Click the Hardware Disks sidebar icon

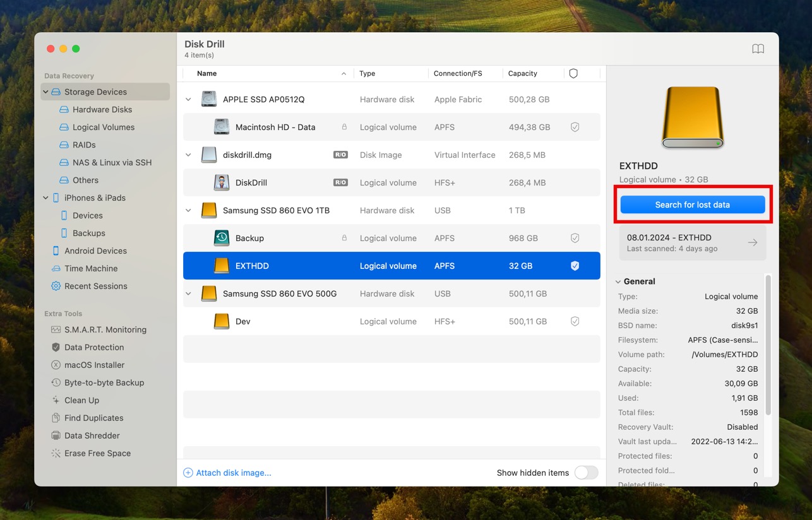64,109
